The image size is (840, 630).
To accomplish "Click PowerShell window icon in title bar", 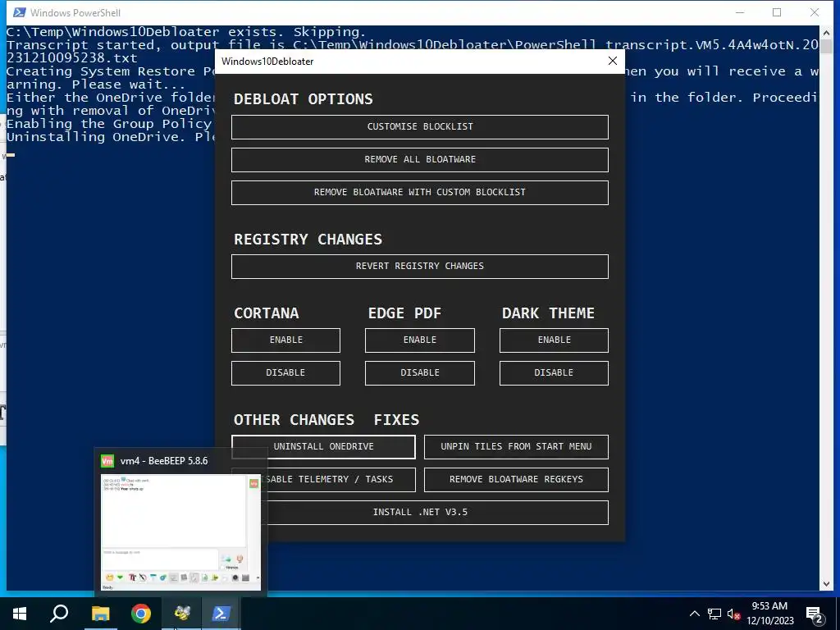I will point(20,12).
